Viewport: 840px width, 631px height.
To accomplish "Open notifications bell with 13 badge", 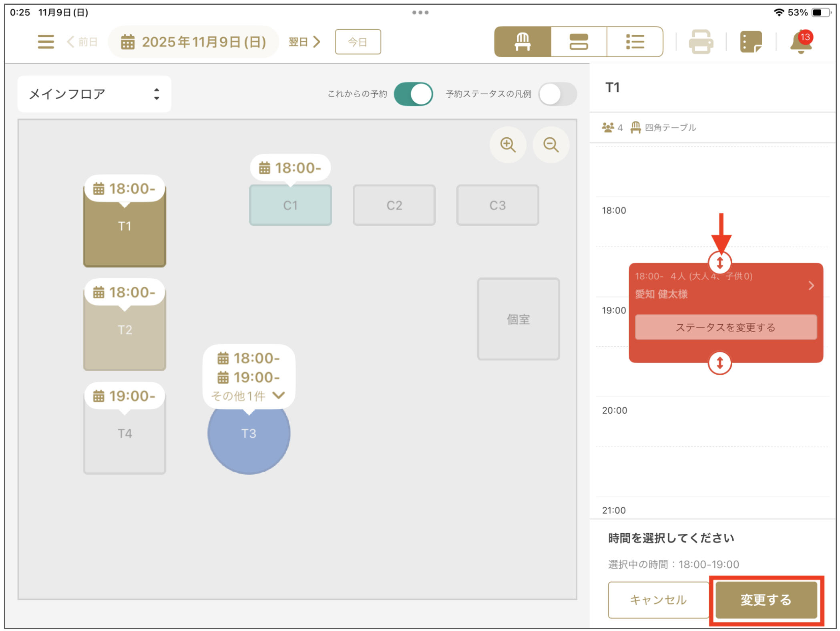I will tap(800, 42).
